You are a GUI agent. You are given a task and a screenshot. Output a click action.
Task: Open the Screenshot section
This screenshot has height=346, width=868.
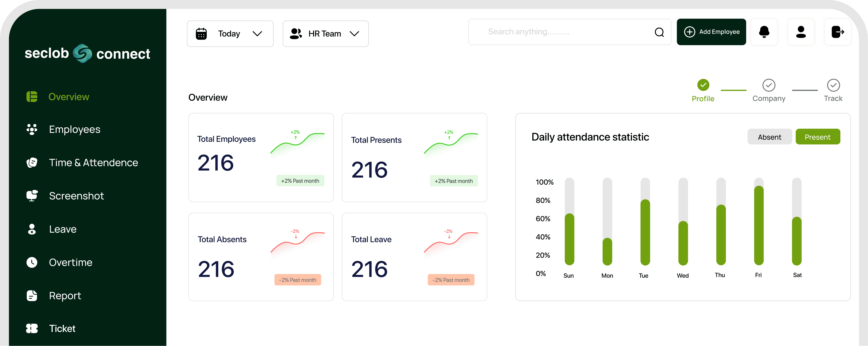pos(76,196)
